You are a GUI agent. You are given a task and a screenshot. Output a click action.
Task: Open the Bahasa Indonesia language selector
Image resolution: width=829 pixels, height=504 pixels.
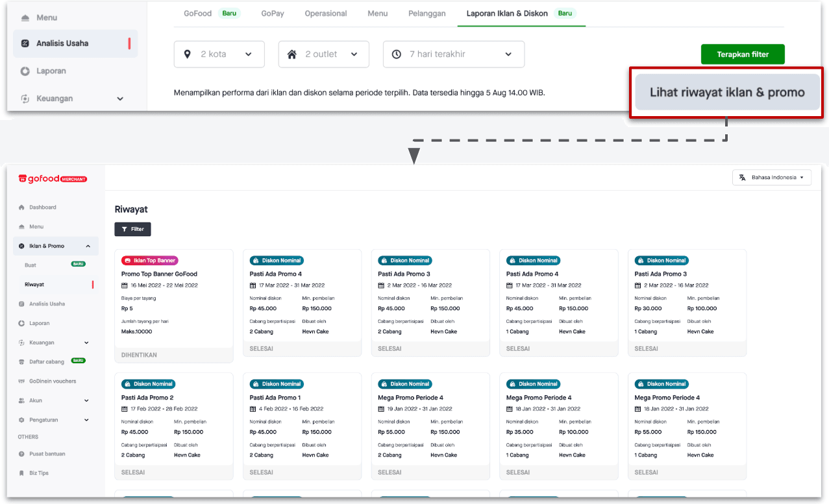click(771, 178)
